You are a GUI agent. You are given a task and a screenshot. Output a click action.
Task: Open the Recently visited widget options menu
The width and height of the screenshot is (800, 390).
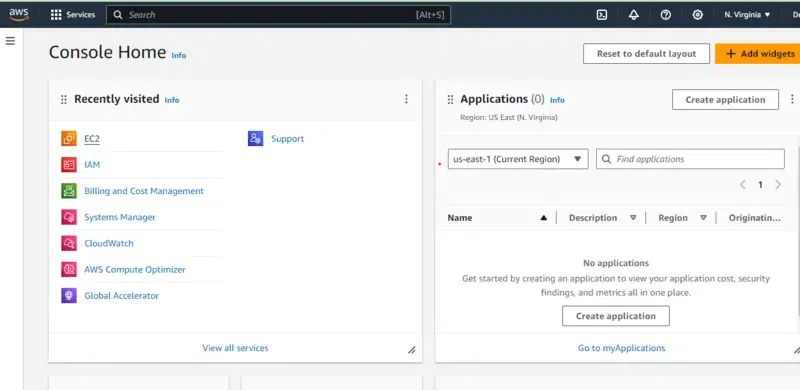pyautogui.click(x=406, y=99)
